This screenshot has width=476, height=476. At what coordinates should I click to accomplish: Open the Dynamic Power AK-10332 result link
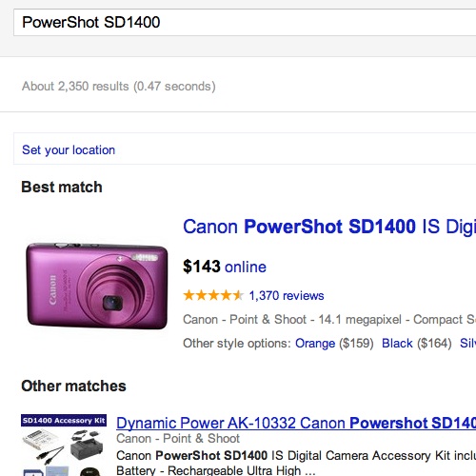(x=296, y=423)
